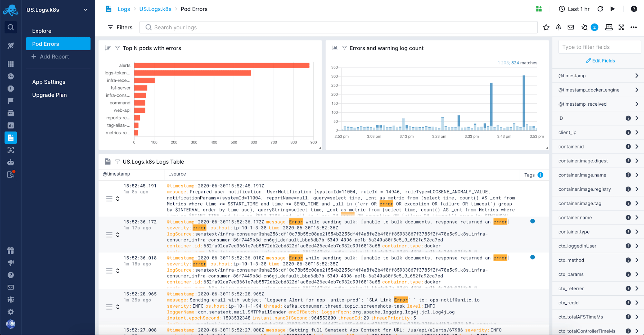Favorite this report using the star icon
The width and height of the screenshot is (644, 335).
(x=546, y=27)
